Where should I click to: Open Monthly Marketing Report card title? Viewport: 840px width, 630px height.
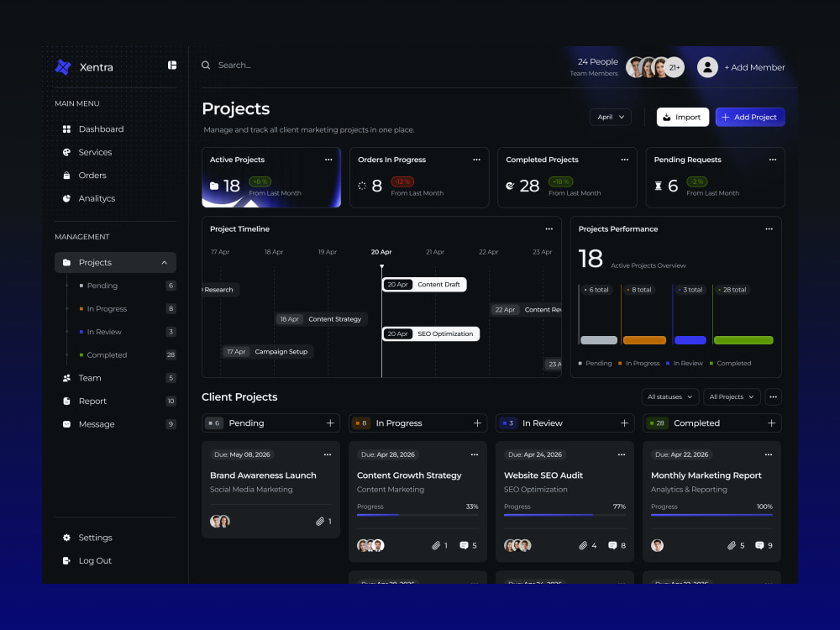(x=706, y=475)
